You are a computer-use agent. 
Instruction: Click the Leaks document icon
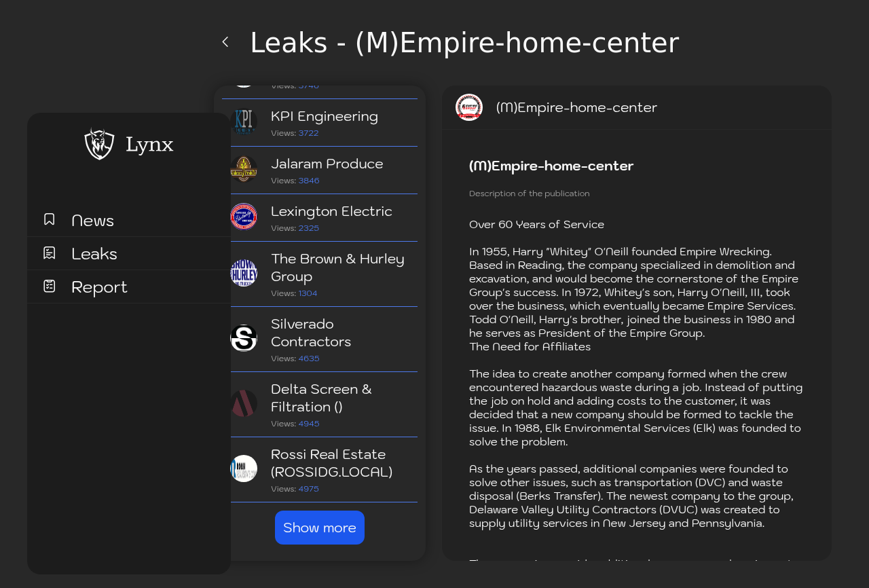click(x=49, y=253)
